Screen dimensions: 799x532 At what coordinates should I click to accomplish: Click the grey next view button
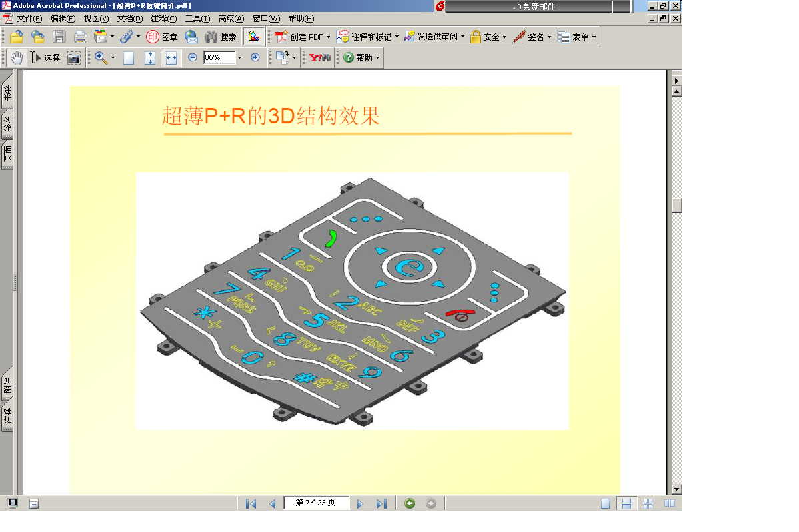[x=431, y=503]
